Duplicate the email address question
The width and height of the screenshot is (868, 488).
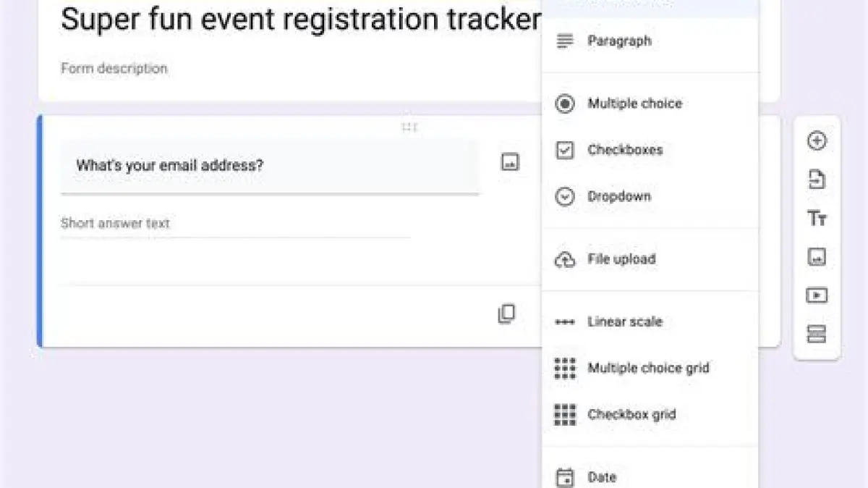click(x=506, y=314)
